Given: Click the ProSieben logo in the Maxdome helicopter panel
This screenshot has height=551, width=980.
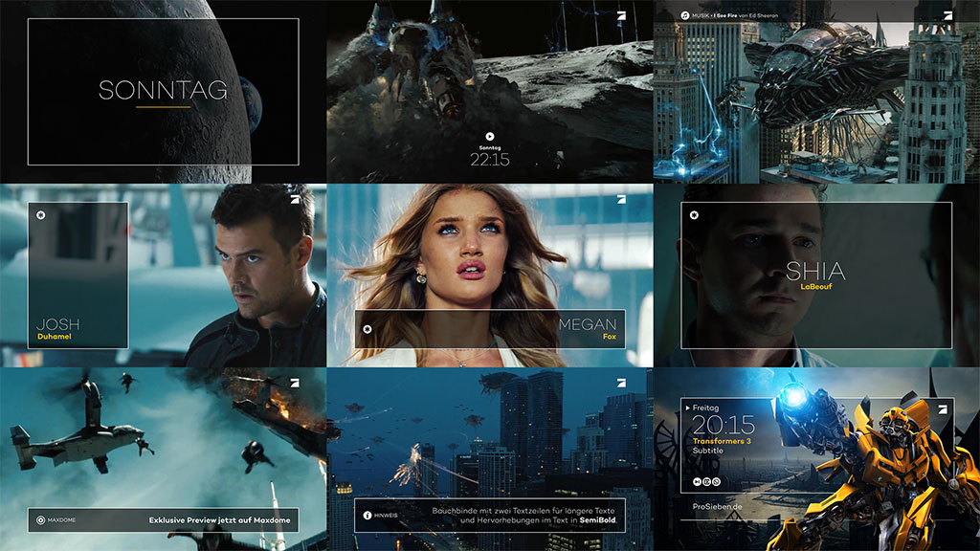Looking at the screenshot, I should [x=295, y=383].
